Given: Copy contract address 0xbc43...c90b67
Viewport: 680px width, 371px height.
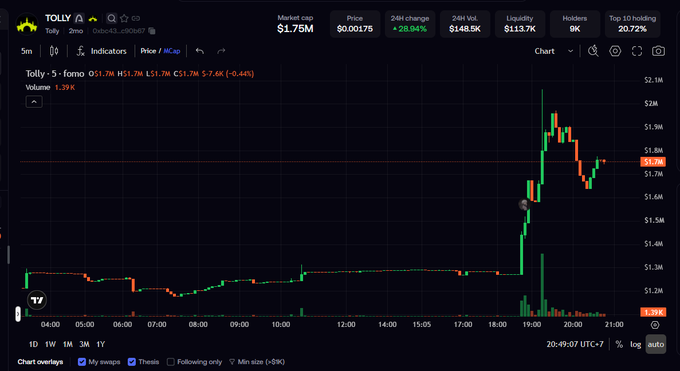Looking at the screenshot, I should [151, 31].
